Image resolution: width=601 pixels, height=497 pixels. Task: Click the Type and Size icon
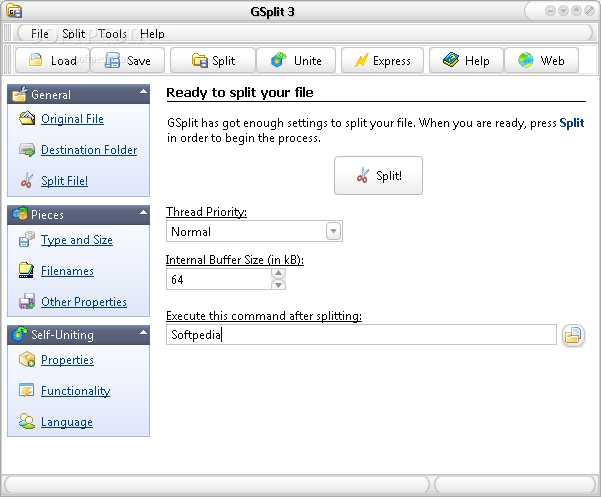pyautogui.click(x=26, y=239)
